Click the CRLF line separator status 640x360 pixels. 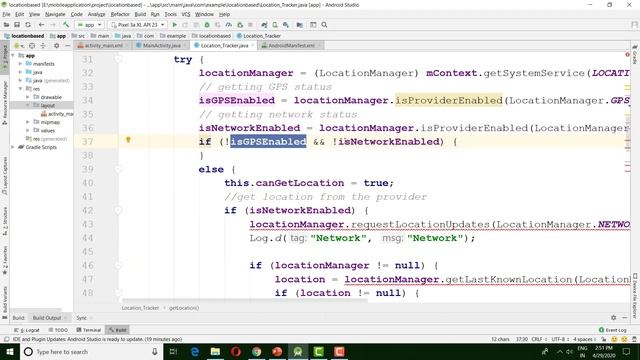click(538, 339)
